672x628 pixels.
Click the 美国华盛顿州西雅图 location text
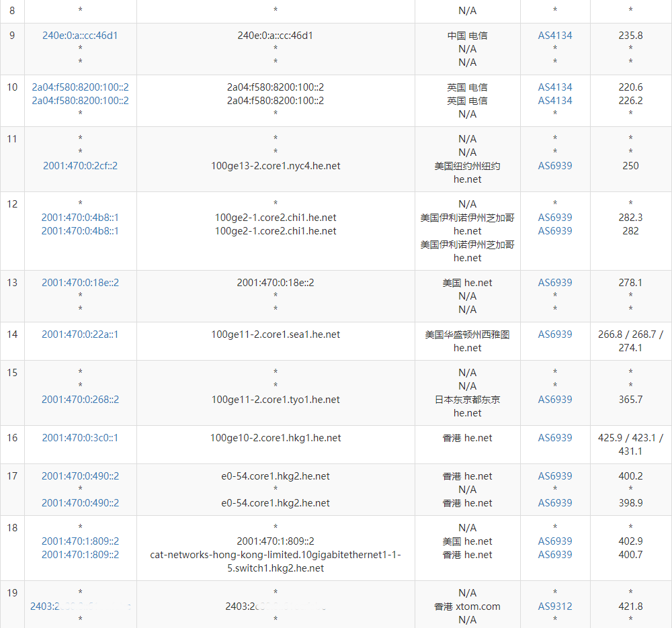pyautogui.click(x=467, y=334)
